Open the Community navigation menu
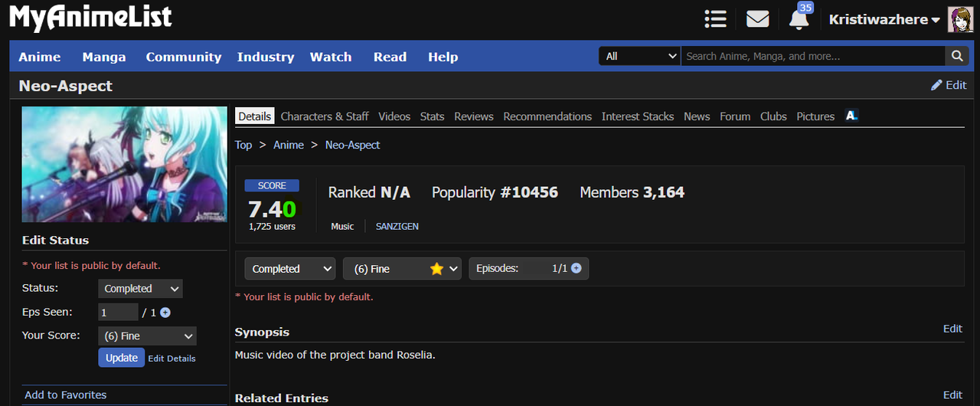This screenshot has height=406, width=980. point(184,57)
